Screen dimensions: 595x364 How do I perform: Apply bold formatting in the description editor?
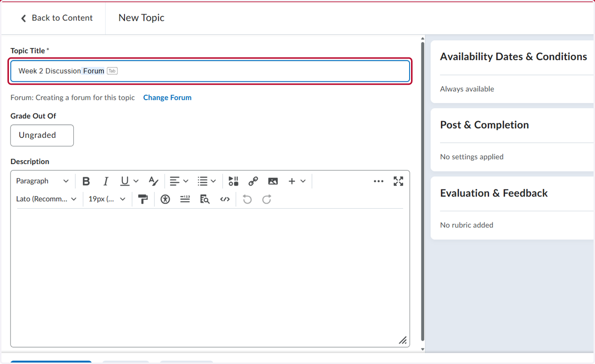tap(86, 181)
